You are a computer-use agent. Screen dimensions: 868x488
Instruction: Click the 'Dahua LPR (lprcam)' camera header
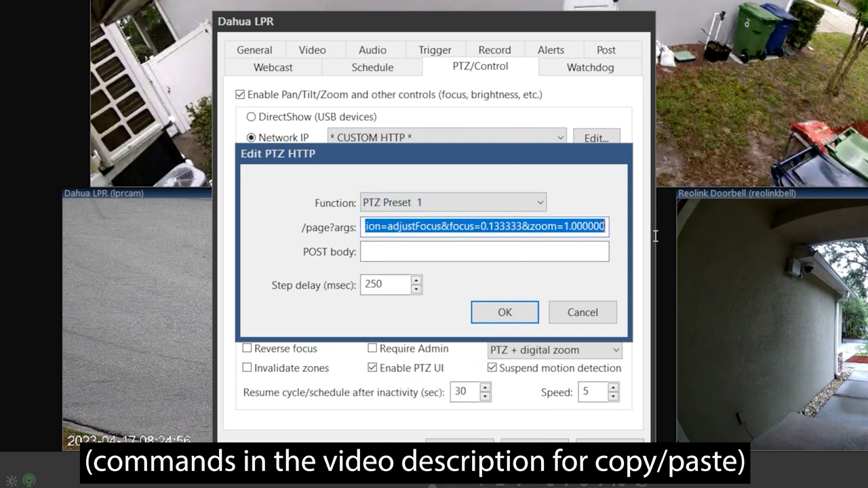[137, 193]
